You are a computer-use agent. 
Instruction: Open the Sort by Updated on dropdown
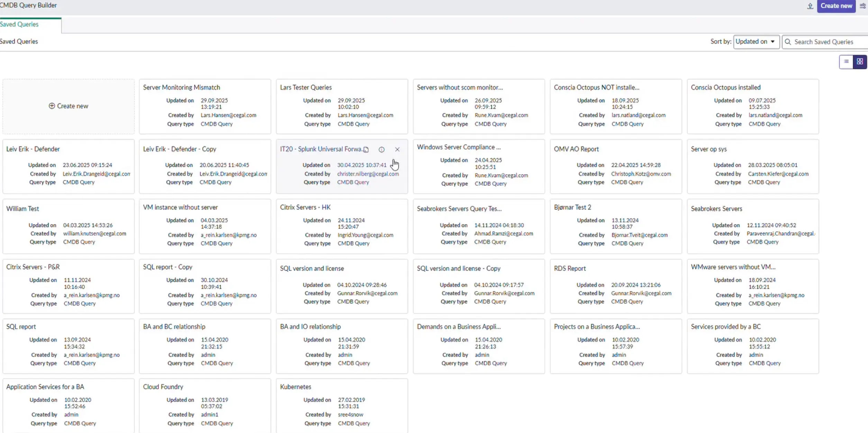[x=756, y=42]
